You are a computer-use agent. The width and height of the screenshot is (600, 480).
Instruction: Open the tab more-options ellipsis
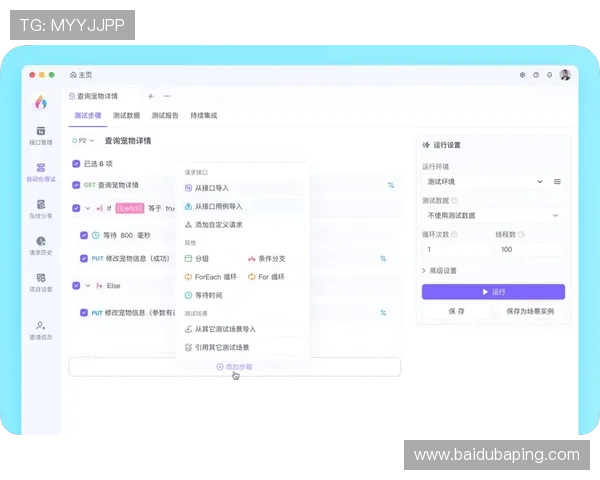167,96
